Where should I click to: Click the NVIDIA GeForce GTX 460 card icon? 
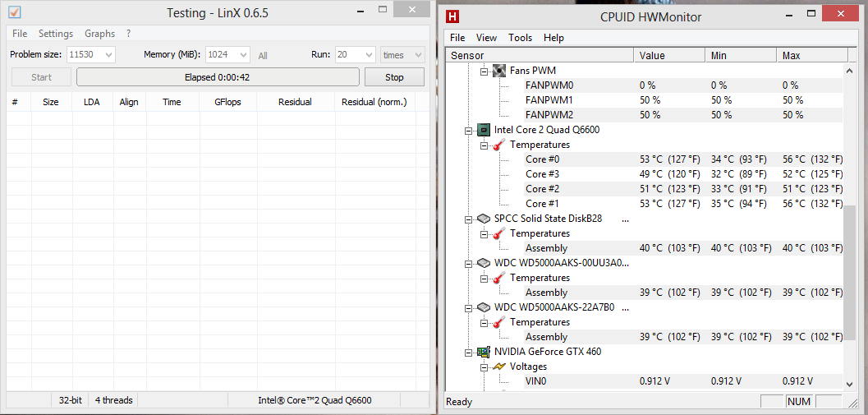[484, 351]
